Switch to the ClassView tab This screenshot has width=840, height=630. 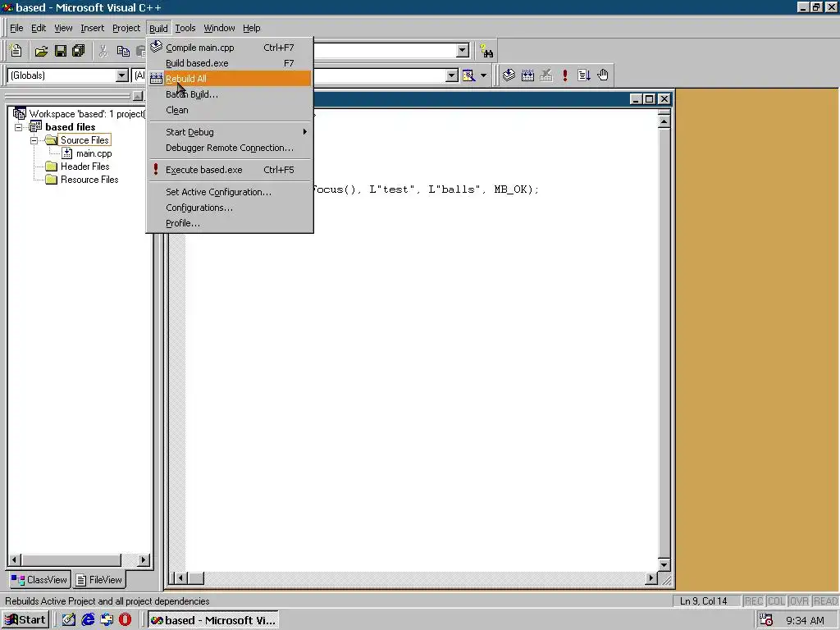tap(39, 580)
